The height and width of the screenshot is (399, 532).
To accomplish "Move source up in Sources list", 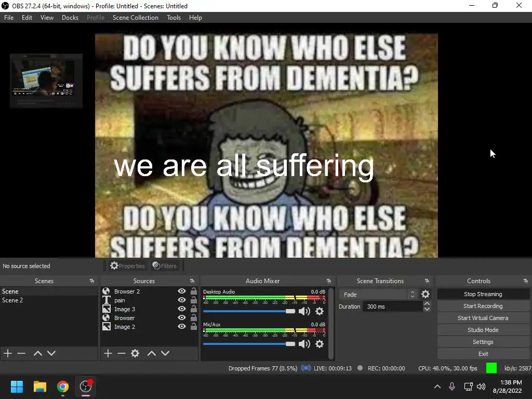I will pos(152,353).
